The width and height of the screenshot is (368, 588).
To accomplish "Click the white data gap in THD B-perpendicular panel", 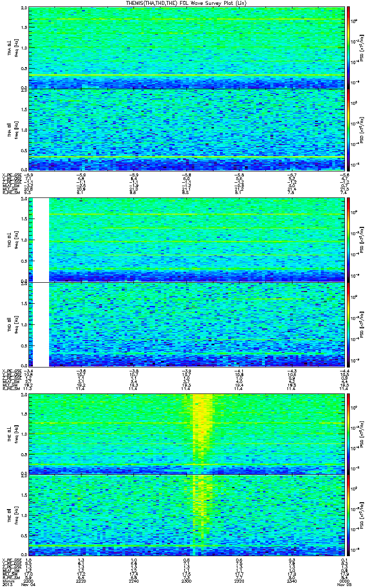I will pyautogui.click(x=41, y=240).
